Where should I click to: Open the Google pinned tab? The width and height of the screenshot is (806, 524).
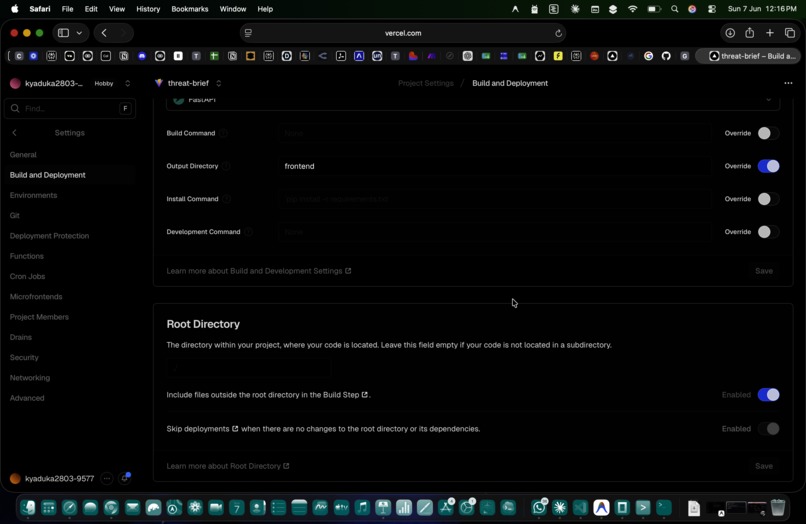(x=648, y=56)
